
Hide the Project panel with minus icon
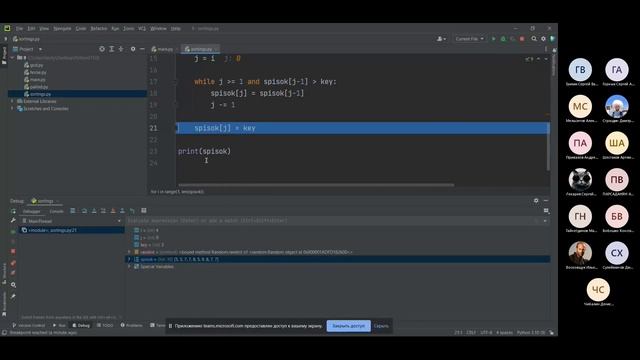coord(142,49)
